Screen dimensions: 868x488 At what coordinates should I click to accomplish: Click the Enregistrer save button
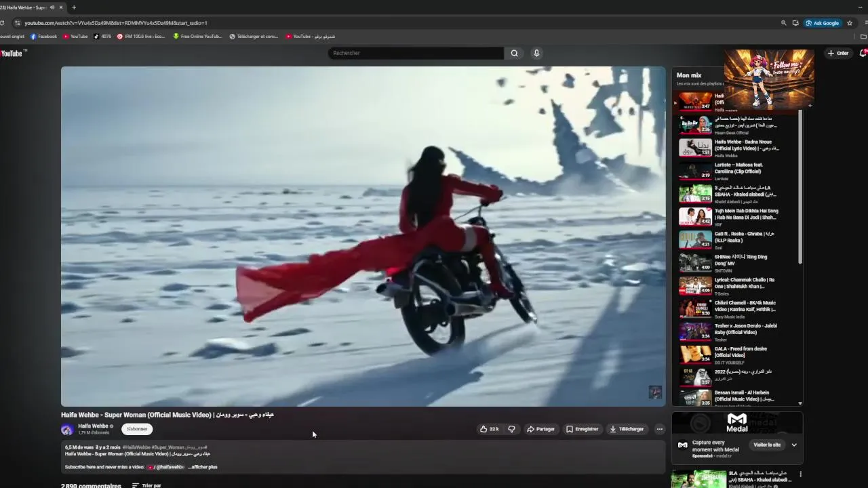click(x=583, y=429)
